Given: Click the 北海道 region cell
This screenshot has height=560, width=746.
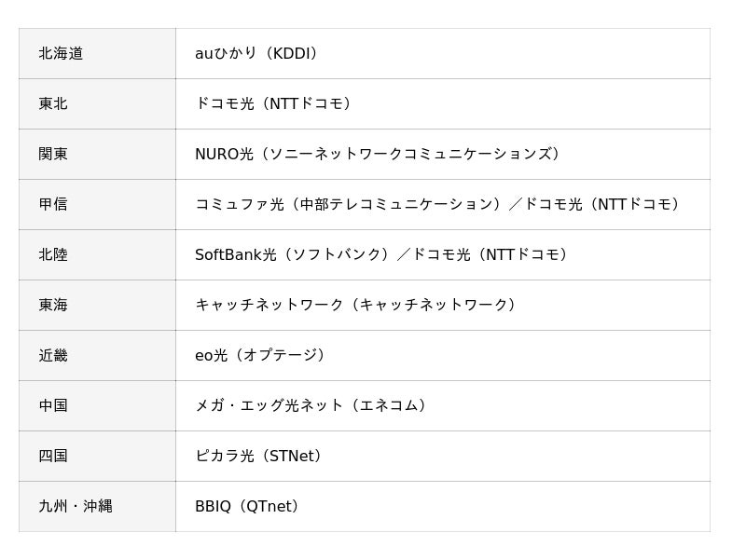Looking at the screenshot, I should 61,54.
